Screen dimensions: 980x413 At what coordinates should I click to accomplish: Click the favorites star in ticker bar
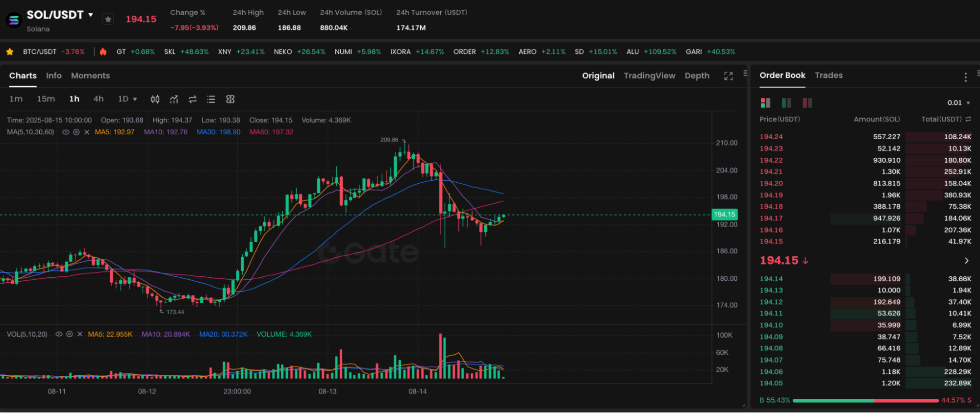pos(10,51)
